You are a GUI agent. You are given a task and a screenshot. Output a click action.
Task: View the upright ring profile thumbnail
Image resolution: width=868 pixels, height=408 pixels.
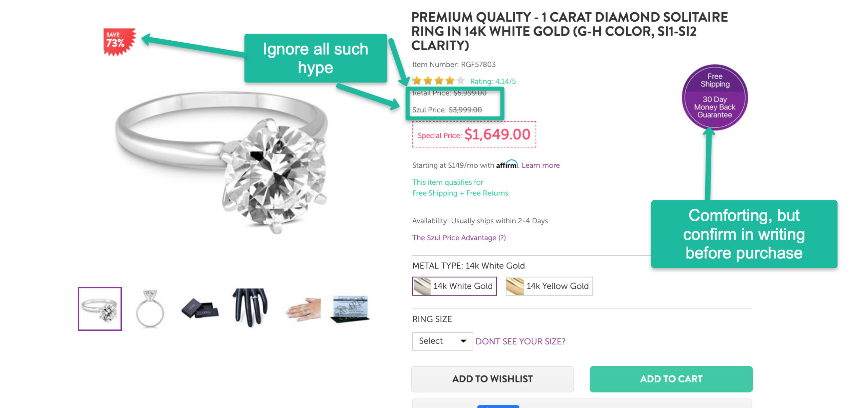coord(150,309)
